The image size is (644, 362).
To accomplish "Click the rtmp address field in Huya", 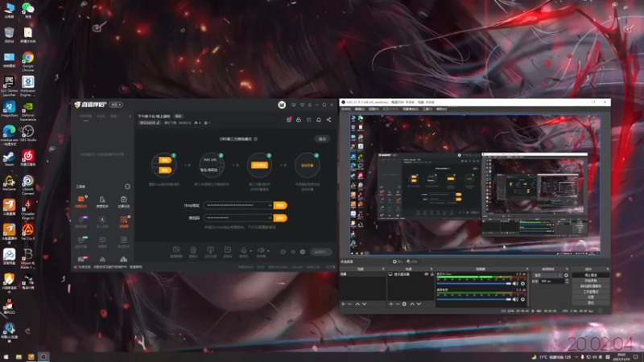I will 238,205.
